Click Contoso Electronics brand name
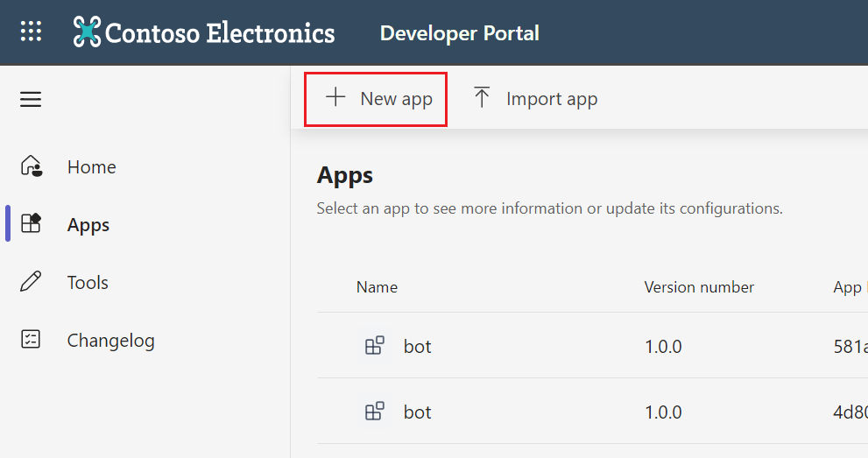Screen dimensions: 868x458 coord(220,32)
